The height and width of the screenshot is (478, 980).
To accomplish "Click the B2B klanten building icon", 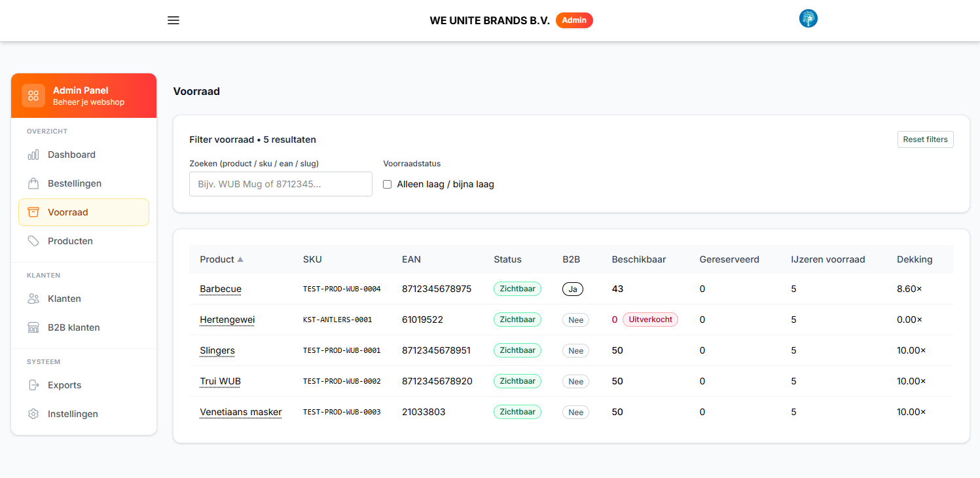I will click(33, 327).
